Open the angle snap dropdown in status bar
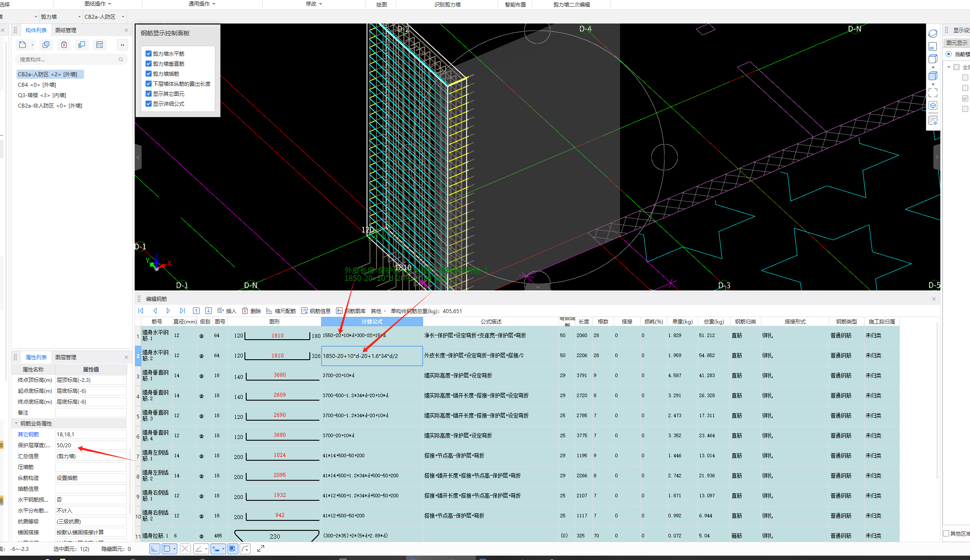970x560 pixels. tap(206, 549)
